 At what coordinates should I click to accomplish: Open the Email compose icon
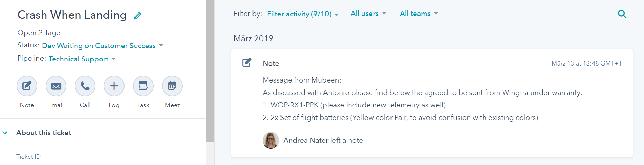click(56, 86)
